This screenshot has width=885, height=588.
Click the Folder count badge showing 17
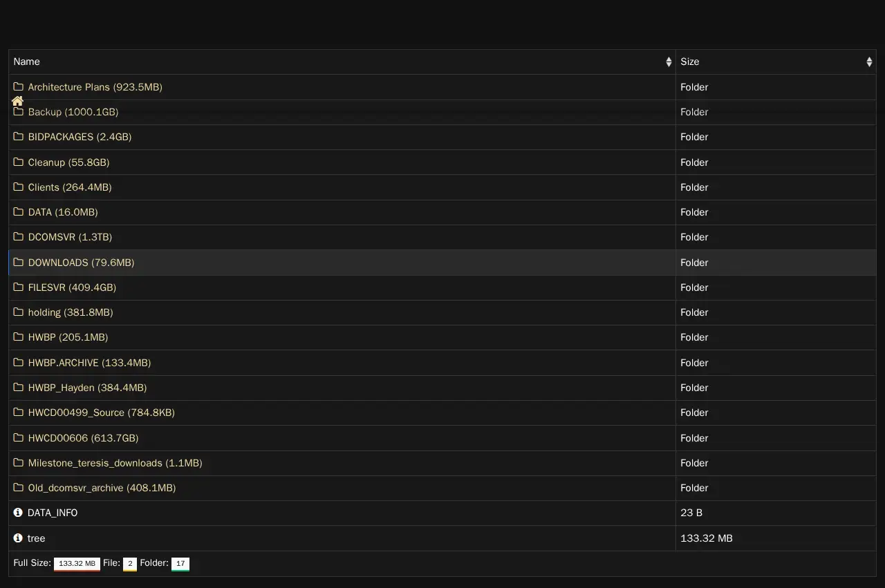pos(180,564)
